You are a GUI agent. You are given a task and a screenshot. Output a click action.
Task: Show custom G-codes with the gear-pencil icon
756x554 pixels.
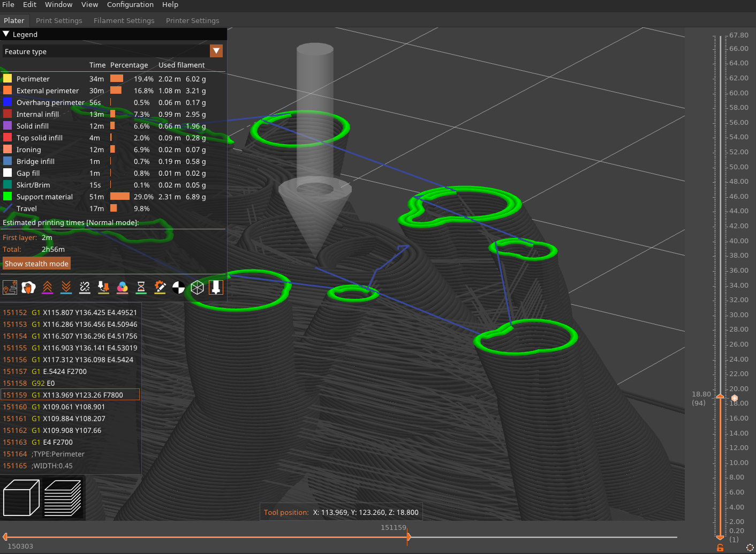click(160, 287)
